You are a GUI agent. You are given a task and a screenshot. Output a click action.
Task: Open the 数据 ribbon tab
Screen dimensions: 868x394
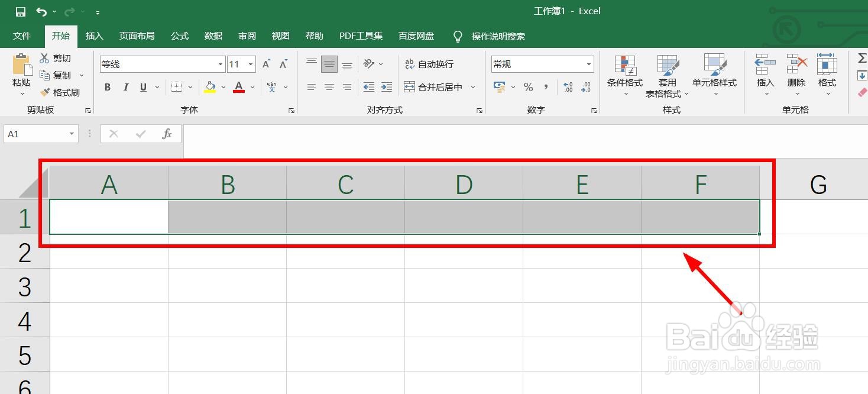tap(212, 35)
